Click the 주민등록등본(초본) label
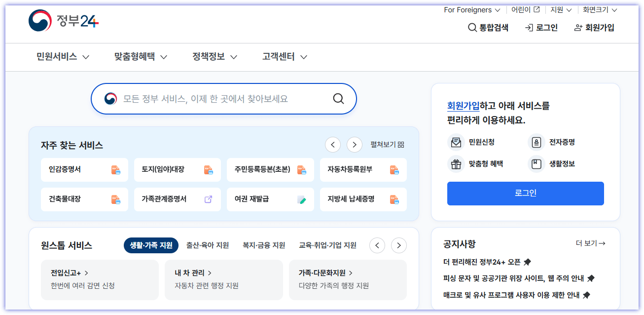Viewport: 644px width, 315px height. pyautogui.click(x=262, y=170)
